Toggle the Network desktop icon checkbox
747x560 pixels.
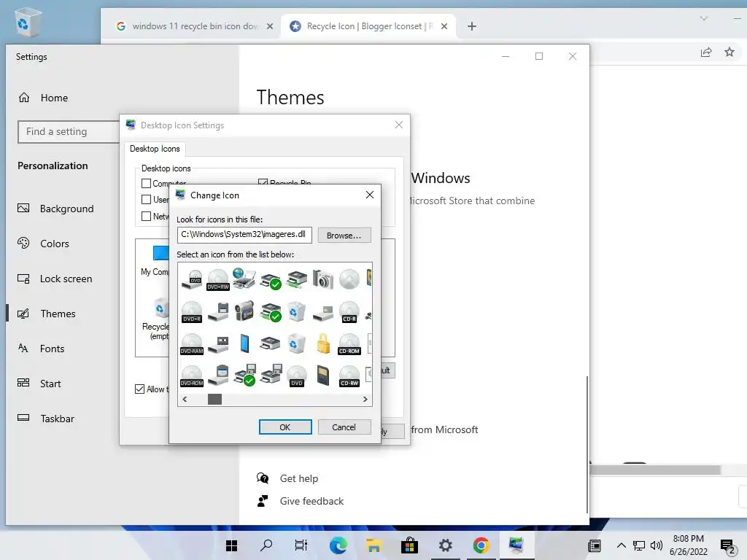pyautogui.click(x=146, y=216)
